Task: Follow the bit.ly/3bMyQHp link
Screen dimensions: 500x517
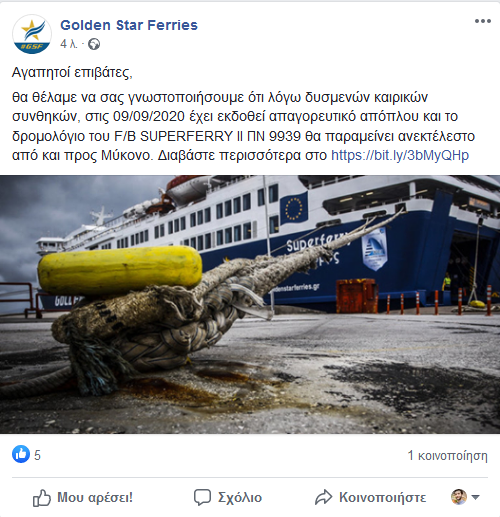Action: coord(400,155)
